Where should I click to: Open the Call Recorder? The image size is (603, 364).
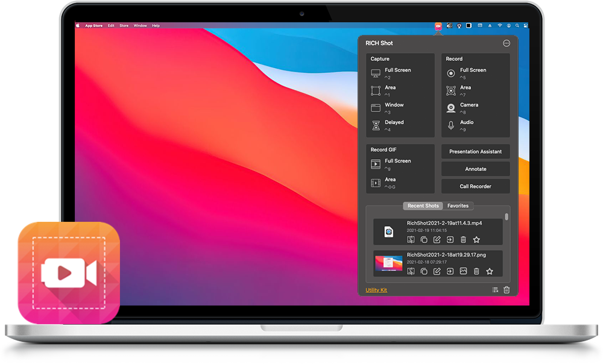[x=475, y=186]
